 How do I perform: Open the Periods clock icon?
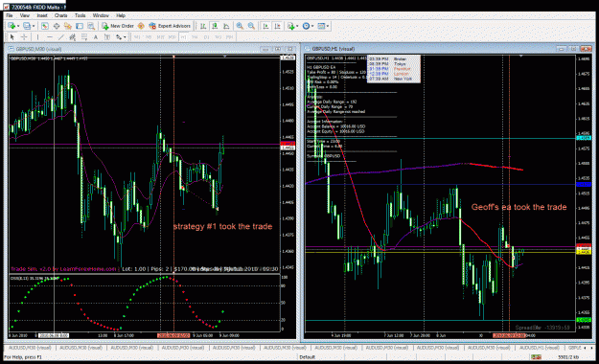(306, 26)
